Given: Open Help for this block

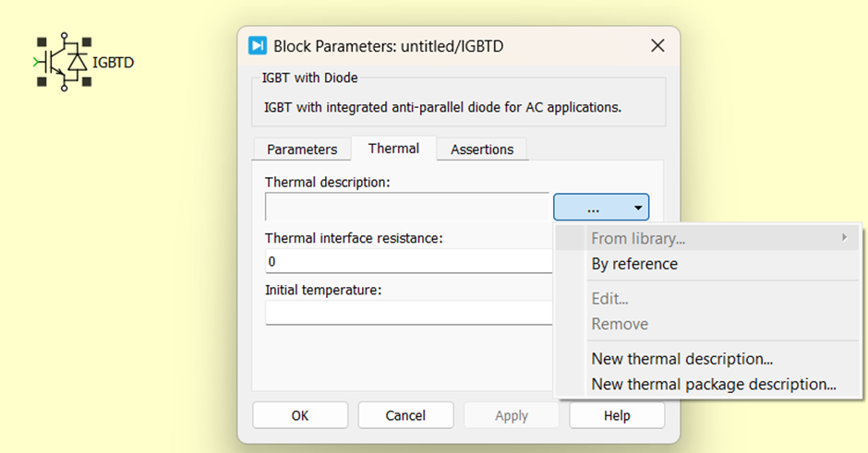Looking at the screenshot, I should tap(616, 416).
